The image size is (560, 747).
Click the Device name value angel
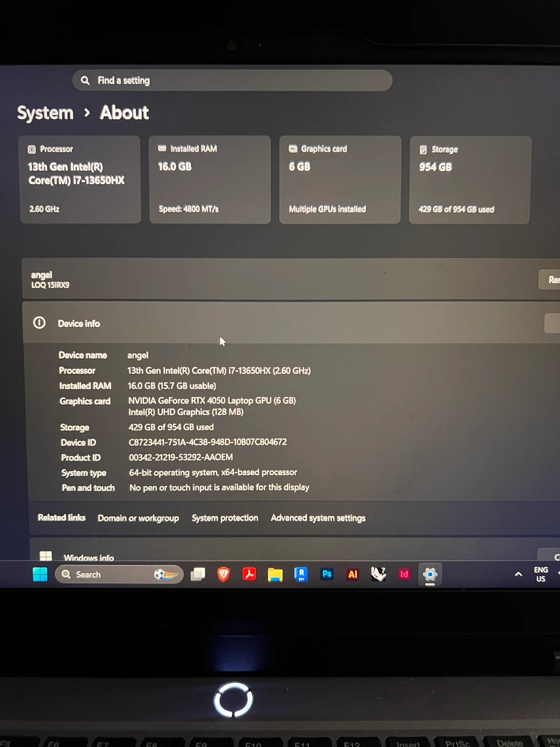pyautogui.click(x=138, y=355)
